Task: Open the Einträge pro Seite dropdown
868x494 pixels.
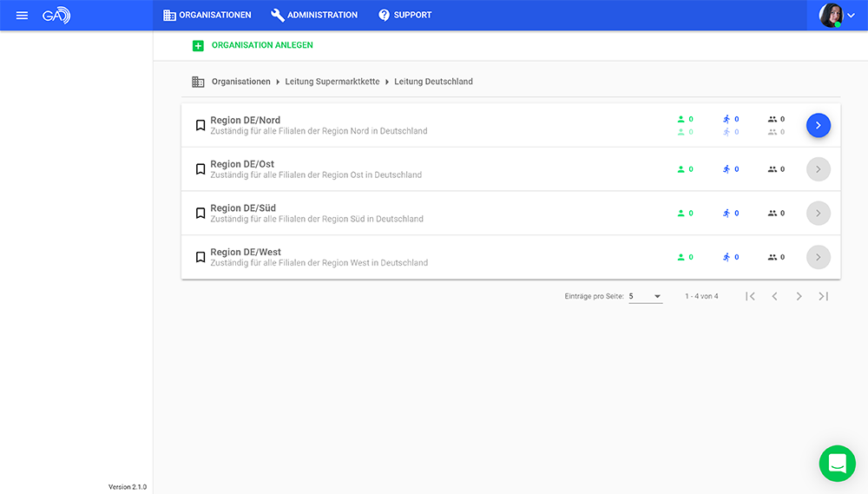Action: point(645,297)
